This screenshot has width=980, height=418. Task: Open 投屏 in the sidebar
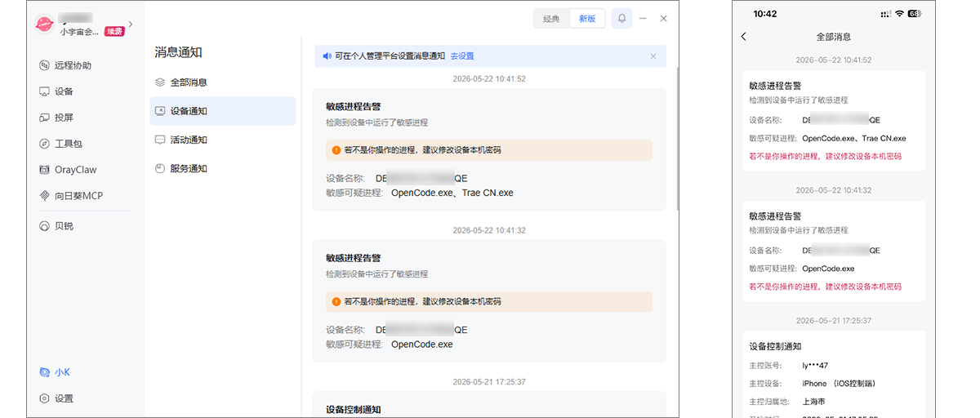[x=56, y=118]
